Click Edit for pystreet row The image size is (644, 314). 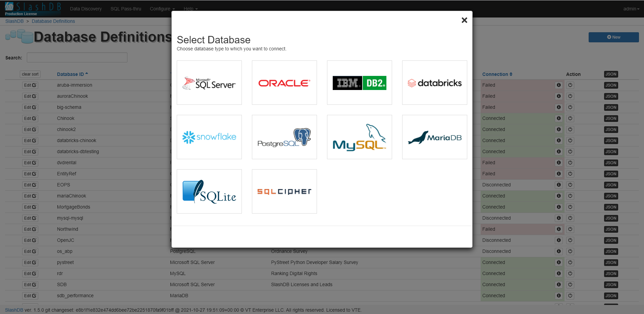(x=30, y=263)
